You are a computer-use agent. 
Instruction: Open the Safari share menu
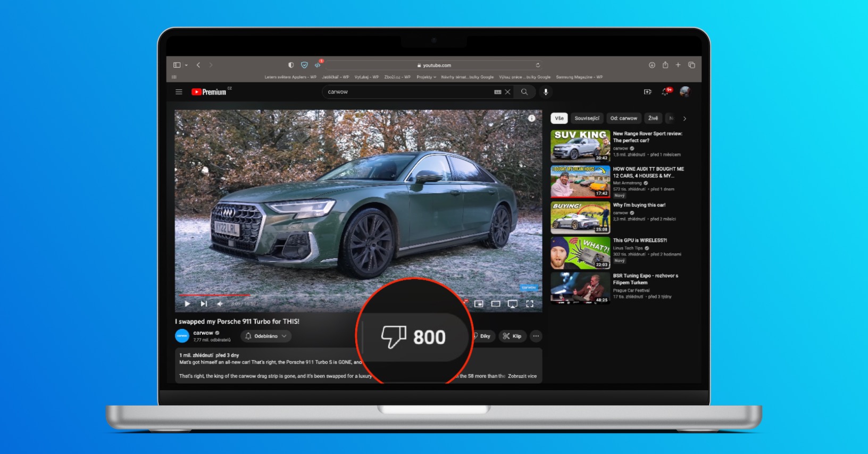[665, 65]
